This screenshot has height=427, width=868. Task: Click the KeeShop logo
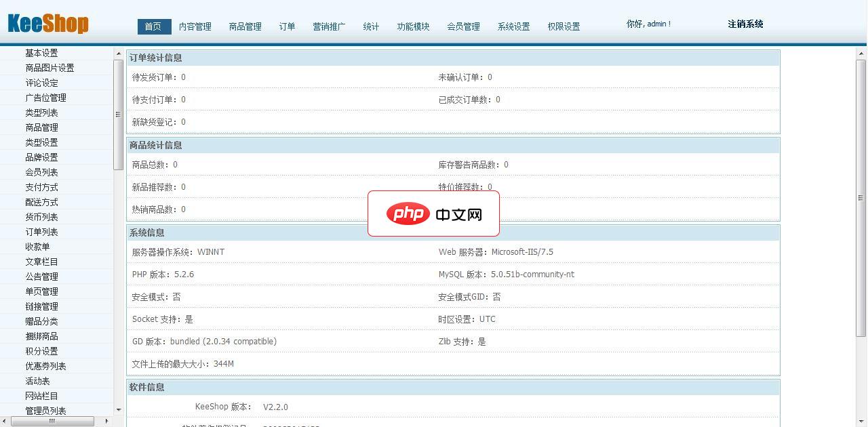47,22
